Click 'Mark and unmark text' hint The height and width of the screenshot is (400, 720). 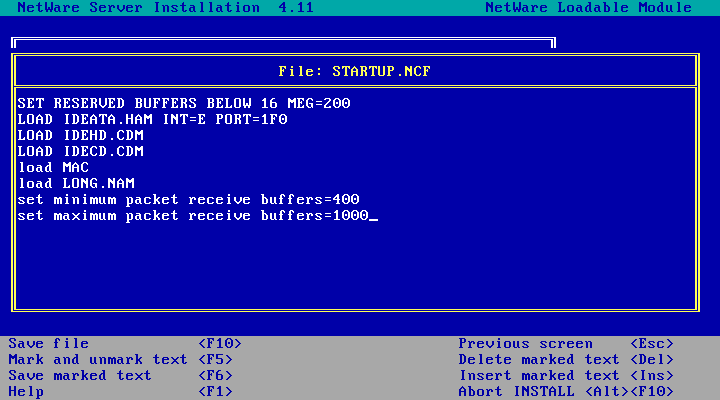(x=98, y=360)
